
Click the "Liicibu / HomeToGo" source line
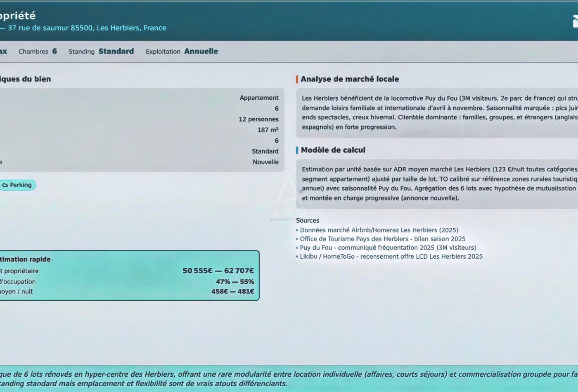pos(389,256)
